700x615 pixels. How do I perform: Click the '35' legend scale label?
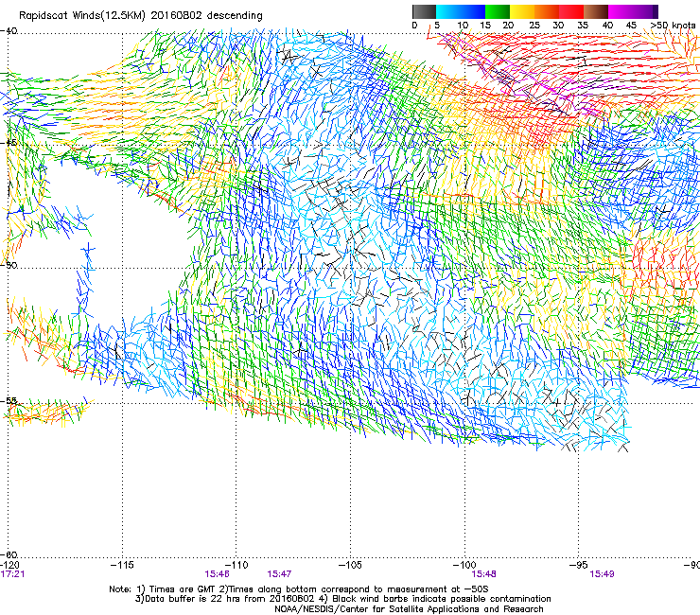pyautogui.click(x=583, y=25)
